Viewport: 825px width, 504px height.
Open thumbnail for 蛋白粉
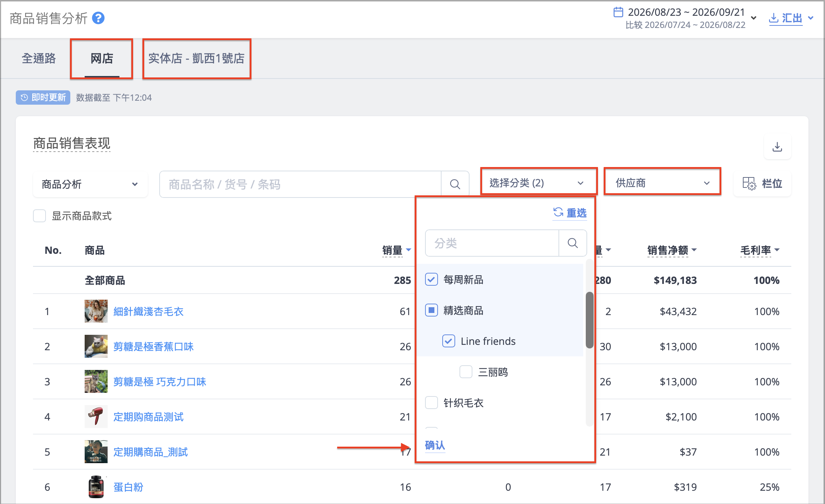[x=96, y=487]
